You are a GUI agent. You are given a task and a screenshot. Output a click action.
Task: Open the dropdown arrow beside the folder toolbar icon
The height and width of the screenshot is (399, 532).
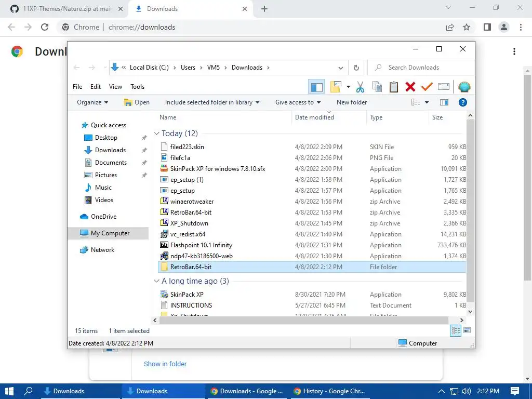coord(348,87)
